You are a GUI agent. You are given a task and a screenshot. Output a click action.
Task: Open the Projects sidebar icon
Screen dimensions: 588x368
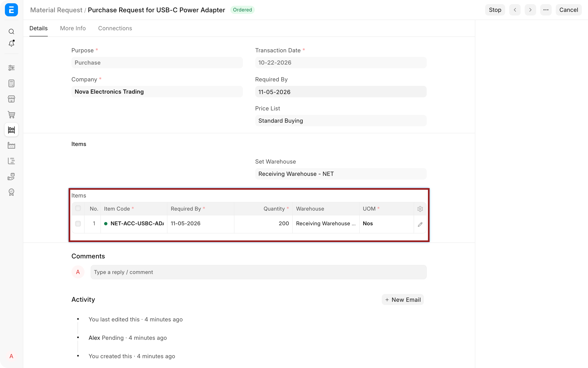[x=11, y=161]
